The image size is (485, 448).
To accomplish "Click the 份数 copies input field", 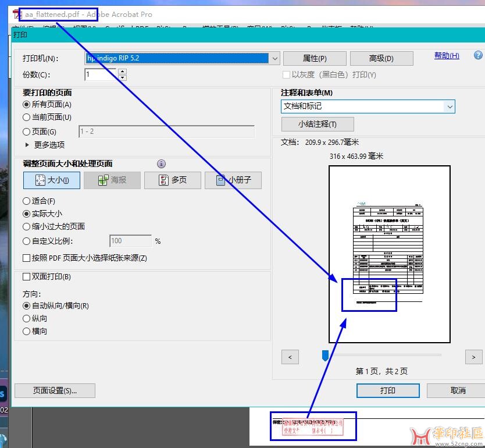I will click(101, 74).
